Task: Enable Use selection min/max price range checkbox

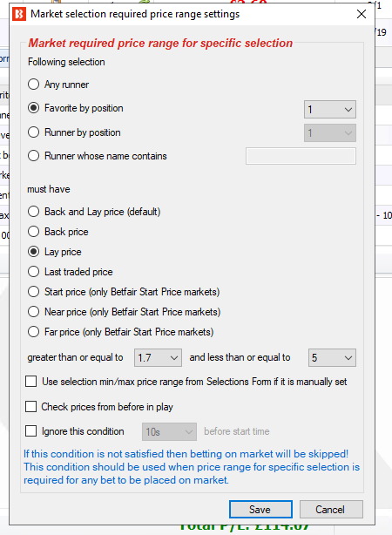Action: (x=31, y=382)
